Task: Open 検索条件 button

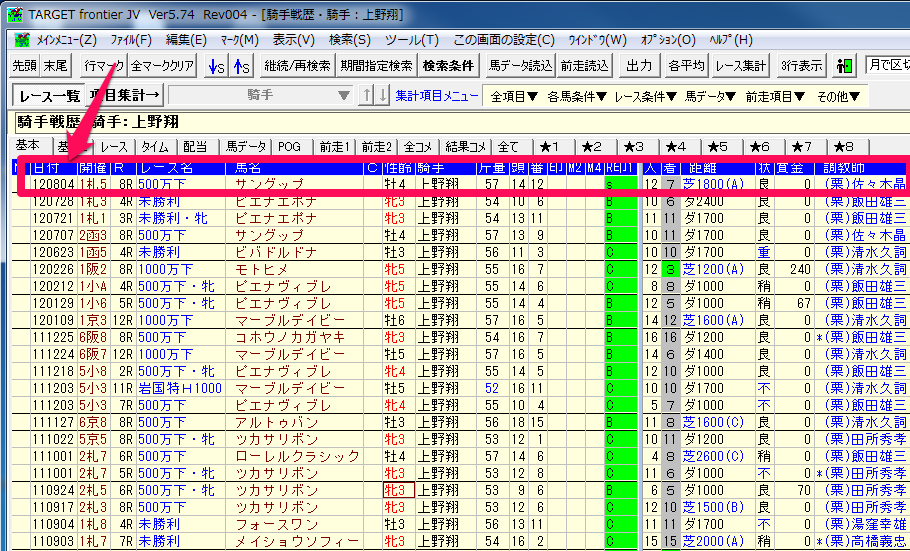Action: (447, 66)
